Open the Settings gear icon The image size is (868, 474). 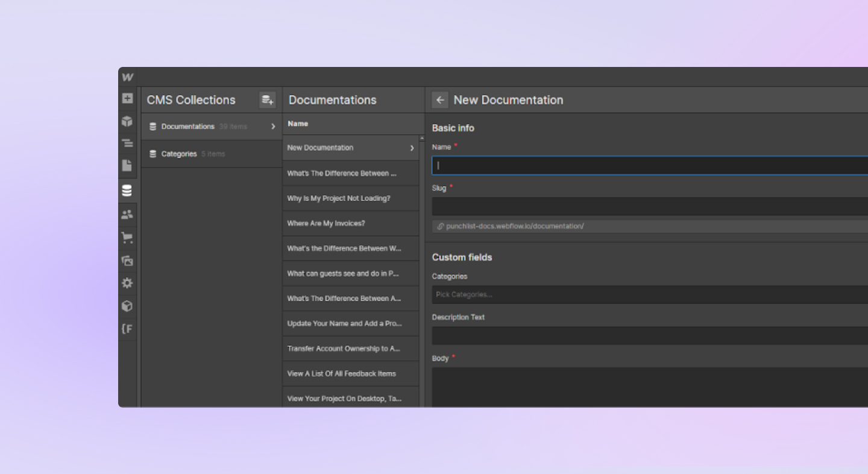tap(127, 283)
